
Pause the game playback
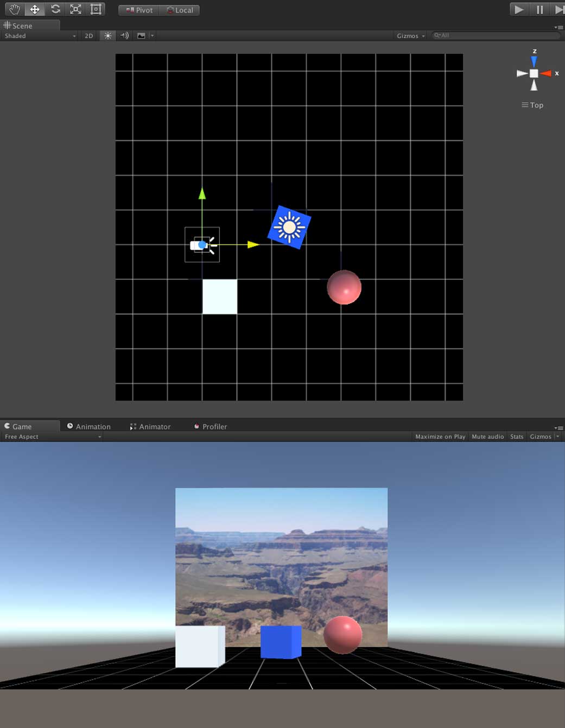(x=539, y=9)
